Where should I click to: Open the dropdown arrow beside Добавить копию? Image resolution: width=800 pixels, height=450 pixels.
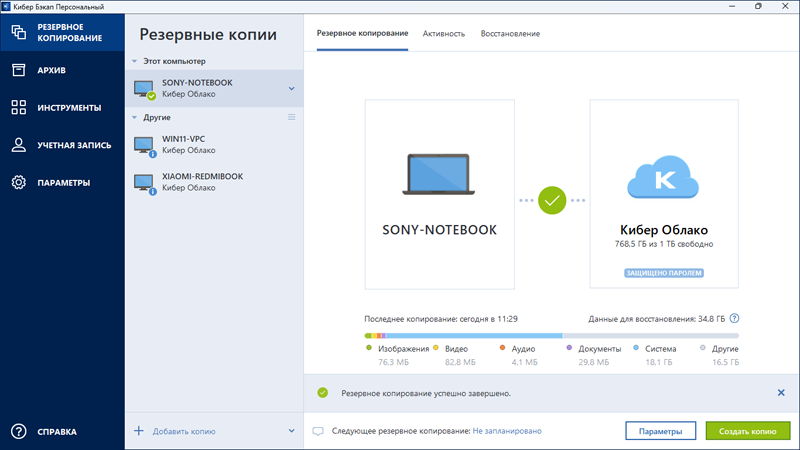click(x=291, y=432)
